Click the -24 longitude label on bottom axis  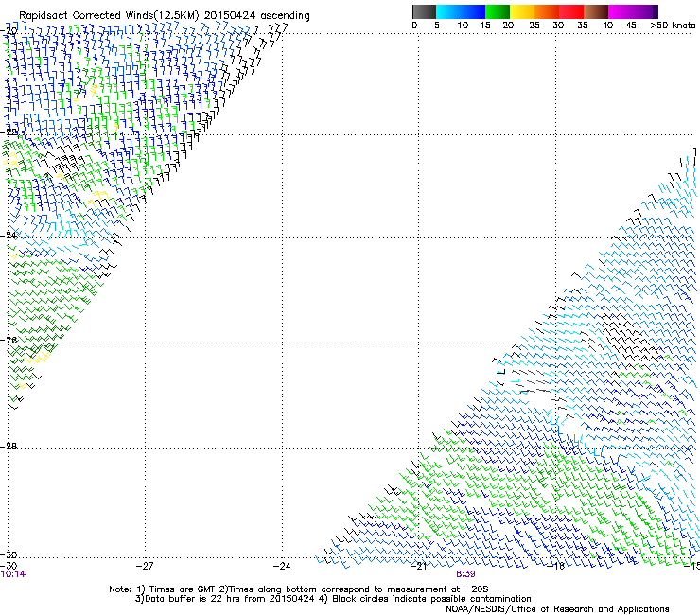pos(282,566)
